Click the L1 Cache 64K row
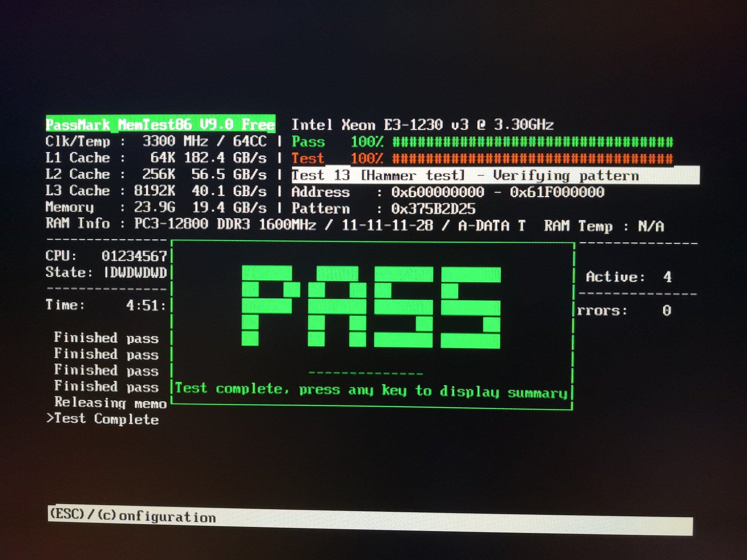This screenshot has height=560, width=747. click(x=156, y=158)
